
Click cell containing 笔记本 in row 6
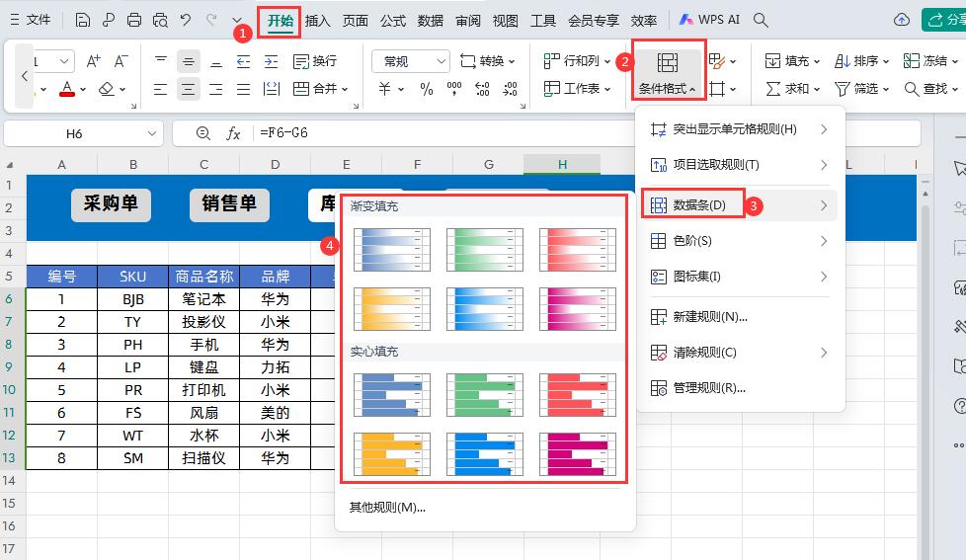[203, 299]
